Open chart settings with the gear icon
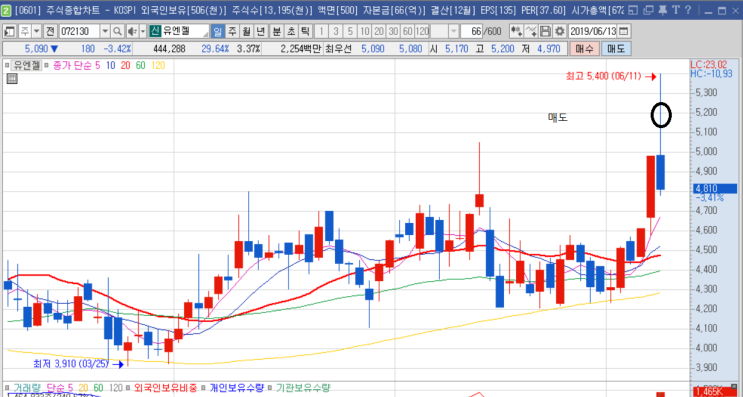The image size is (743, 397). pos(560,31)
